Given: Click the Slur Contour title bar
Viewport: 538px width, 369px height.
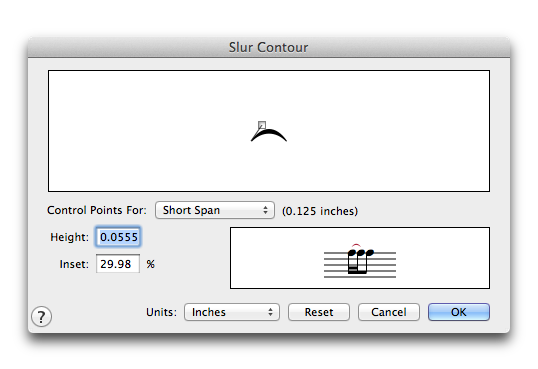Looking at the screenshot, I should coord(269,47).
